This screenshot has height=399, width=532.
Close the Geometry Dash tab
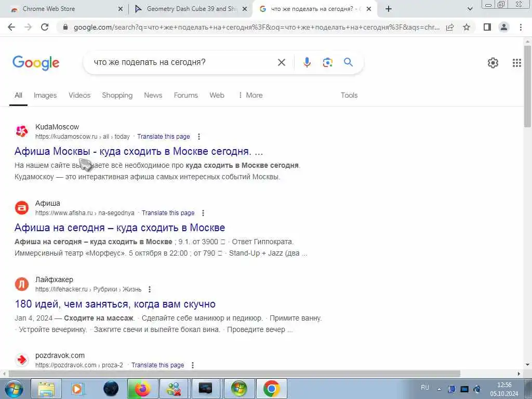[244, 9]
